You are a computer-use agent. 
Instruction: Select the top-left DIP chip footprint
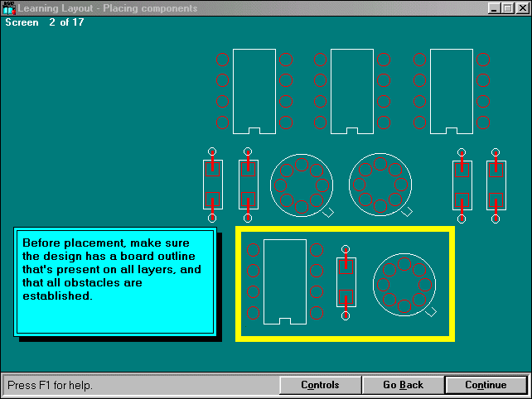(254, 91)
